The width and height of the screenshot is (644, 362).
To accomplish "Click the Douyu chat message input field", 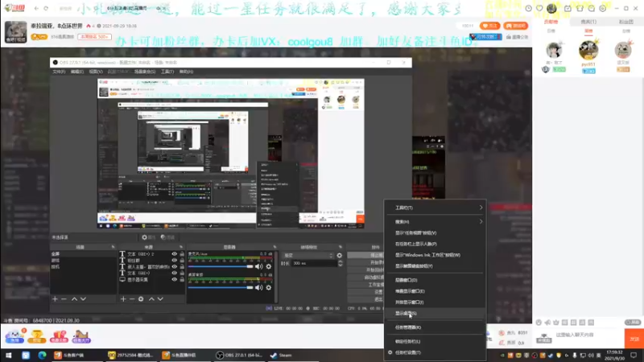I will coord(588,335).
